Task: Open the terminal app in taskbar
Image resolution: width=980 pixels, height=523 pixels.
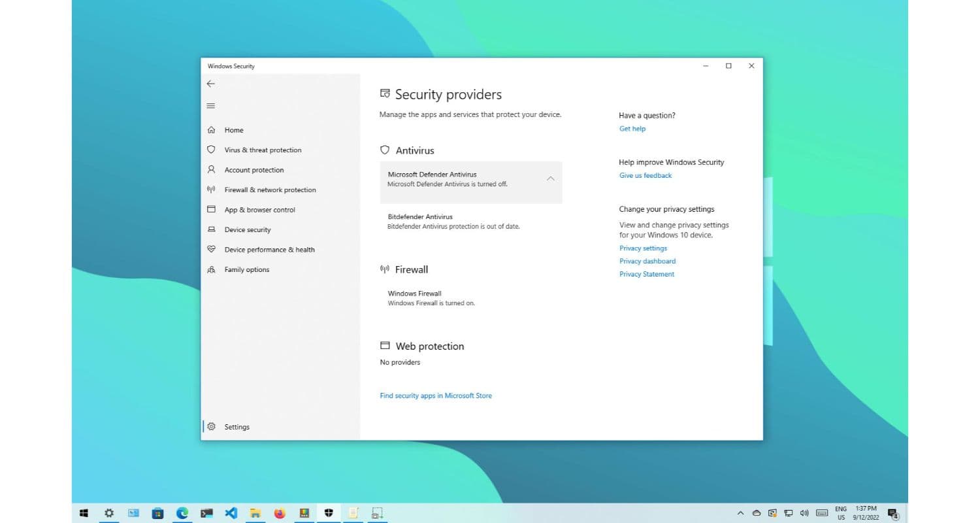Action: [206, 513]
